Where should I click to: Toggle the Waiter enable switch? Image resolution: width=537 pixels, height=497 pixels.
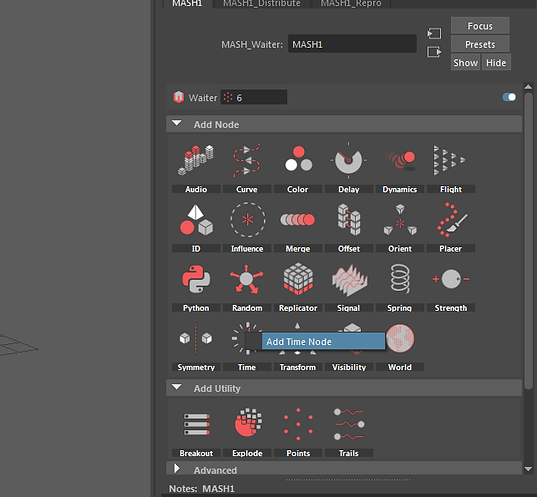tap(509, 97)
